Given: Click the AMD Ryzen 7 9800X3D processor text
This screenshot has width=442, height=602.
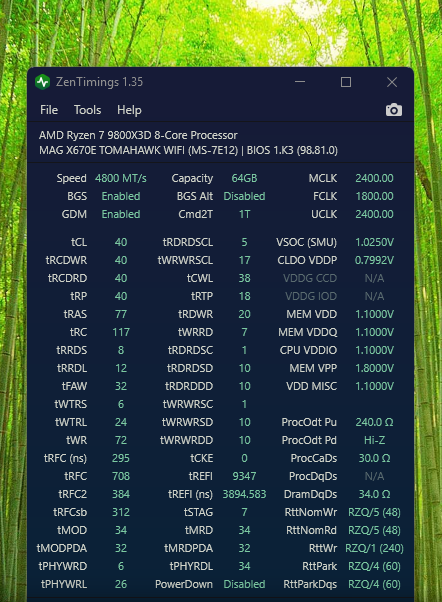Looking at the screenshot, I should point(138,135).
